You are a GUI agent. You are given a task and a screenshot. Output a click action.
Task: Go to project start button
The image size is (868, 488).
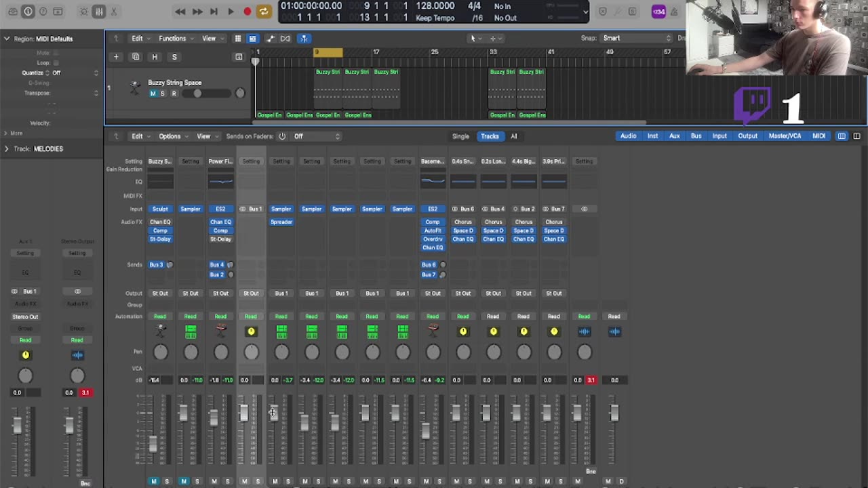tap(214, 12)
